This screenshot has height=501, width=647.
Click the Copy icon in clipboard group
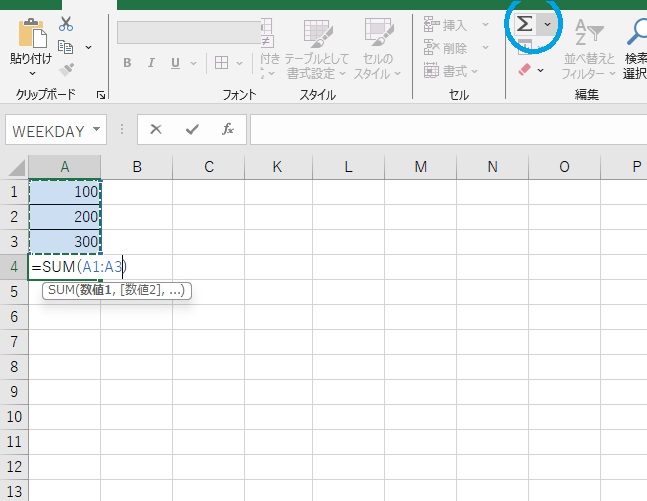pos(67,46)
